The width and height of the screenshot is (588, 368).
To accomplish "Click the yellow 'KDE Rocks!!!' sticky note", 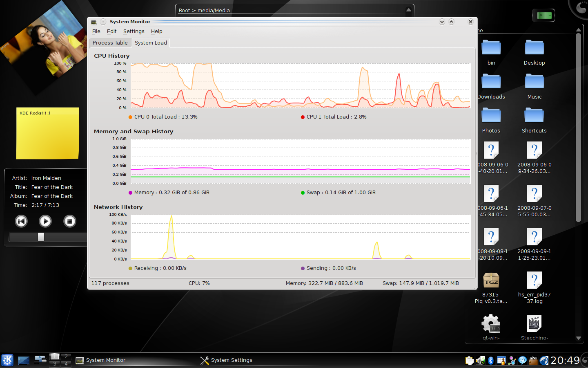I will pyautogui.click(x=48, y=133).
